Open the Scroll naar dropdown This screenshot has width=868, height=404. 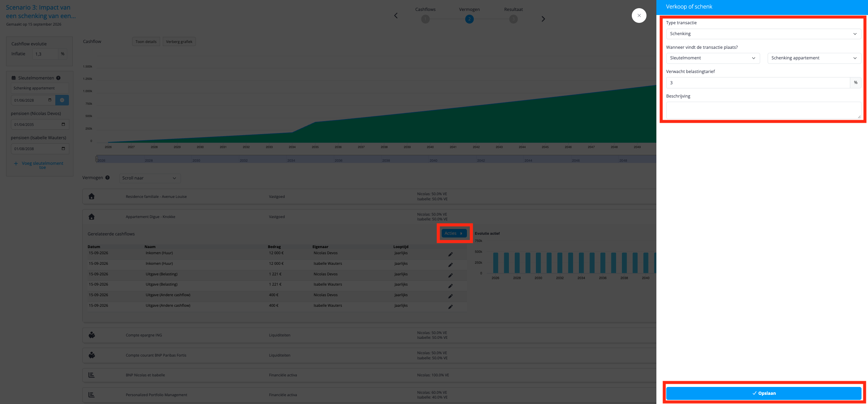pos(150,178)
